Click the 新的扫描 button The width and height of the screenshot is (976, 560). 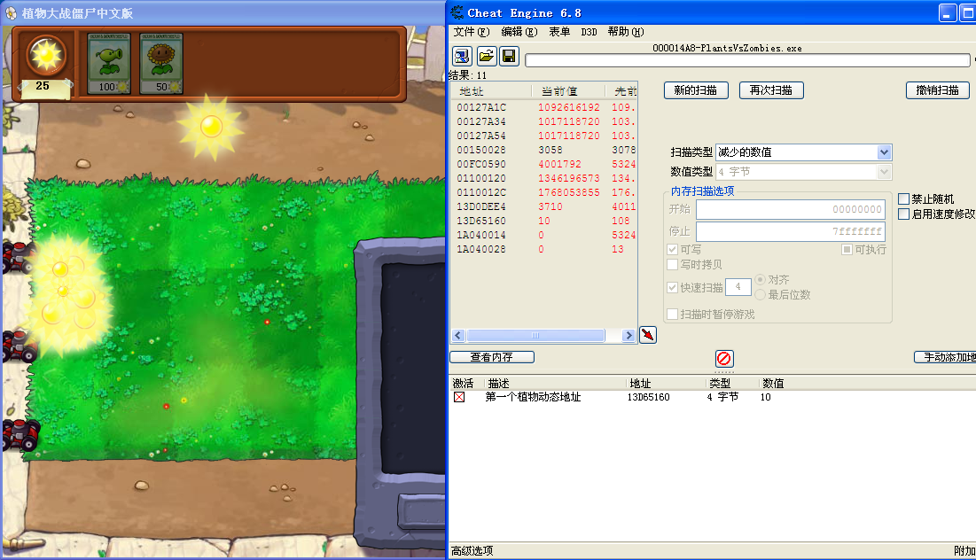pos(696,90)
